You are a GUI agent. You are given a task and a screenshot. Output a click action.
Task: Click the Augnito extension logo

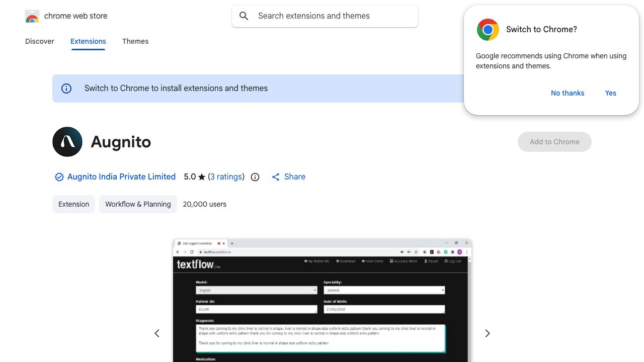67,142
